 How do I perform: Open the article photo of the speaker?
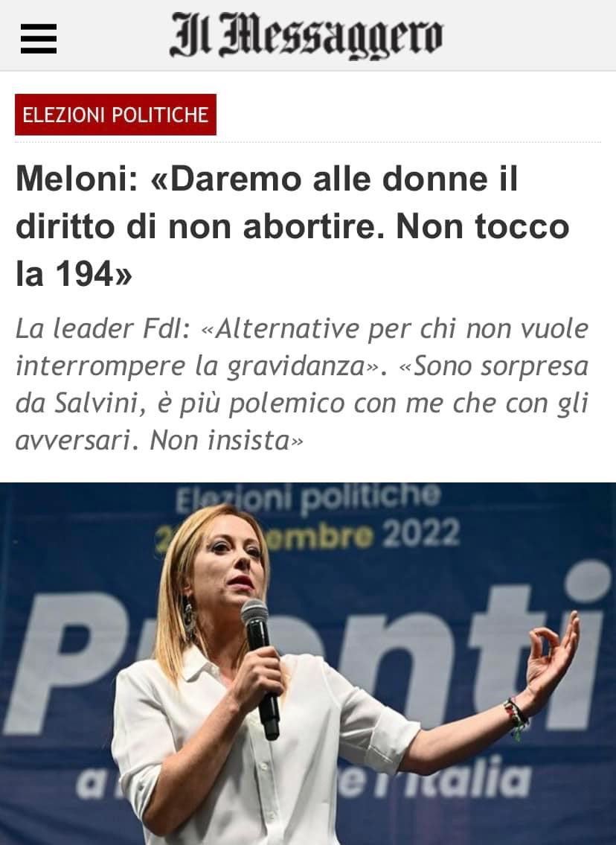[x=308, y=663]
